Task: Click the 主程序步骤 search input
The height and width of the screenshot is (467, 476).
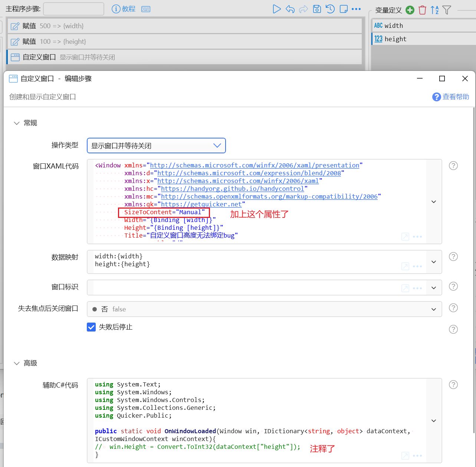Action: click(x=73, y=9)
